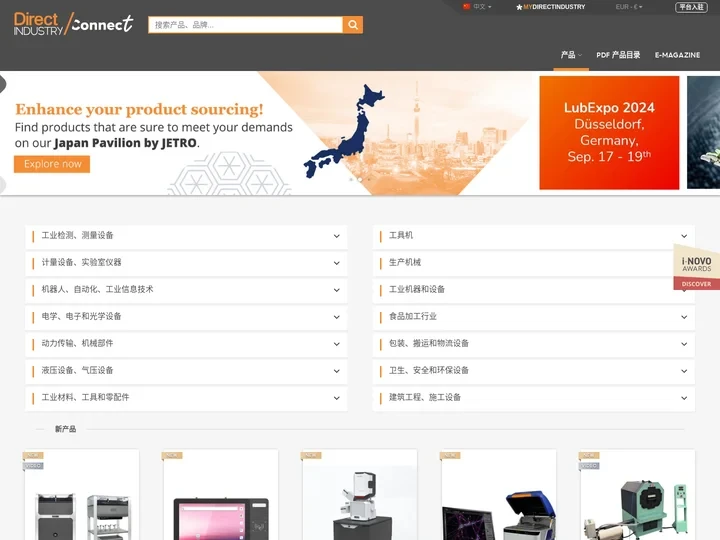Image resolution: width=720 pixels, height=540 pixels.
Task: Click the MyDirectIndustry star icon
Action: tap(519, 7)
